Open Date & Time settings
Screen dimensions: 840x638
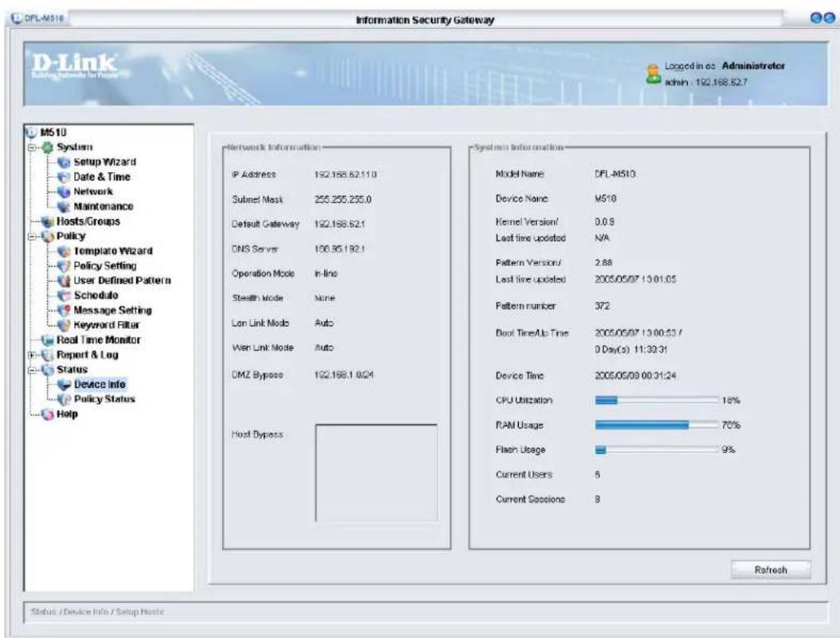[102, 177]
